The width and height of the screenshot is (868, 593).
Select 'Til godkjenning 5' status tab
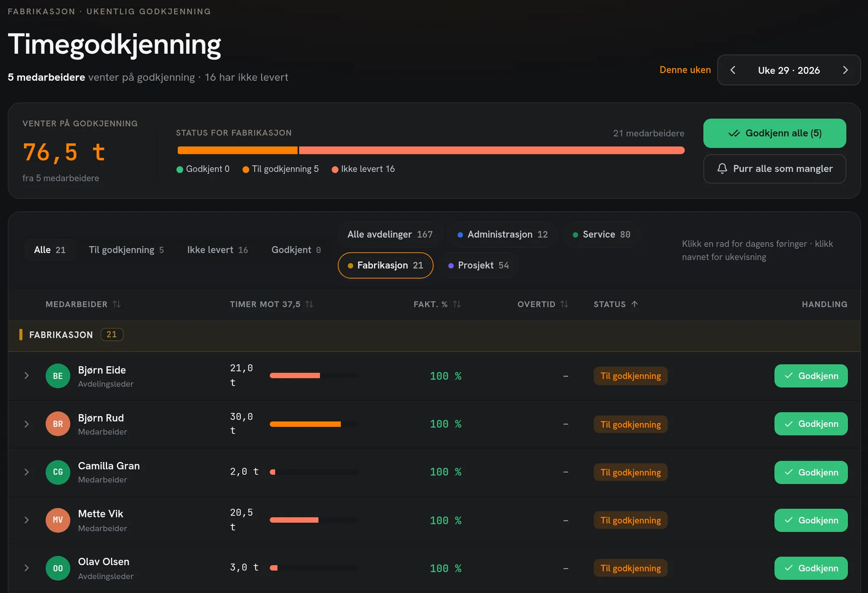[x=126, y=250]
